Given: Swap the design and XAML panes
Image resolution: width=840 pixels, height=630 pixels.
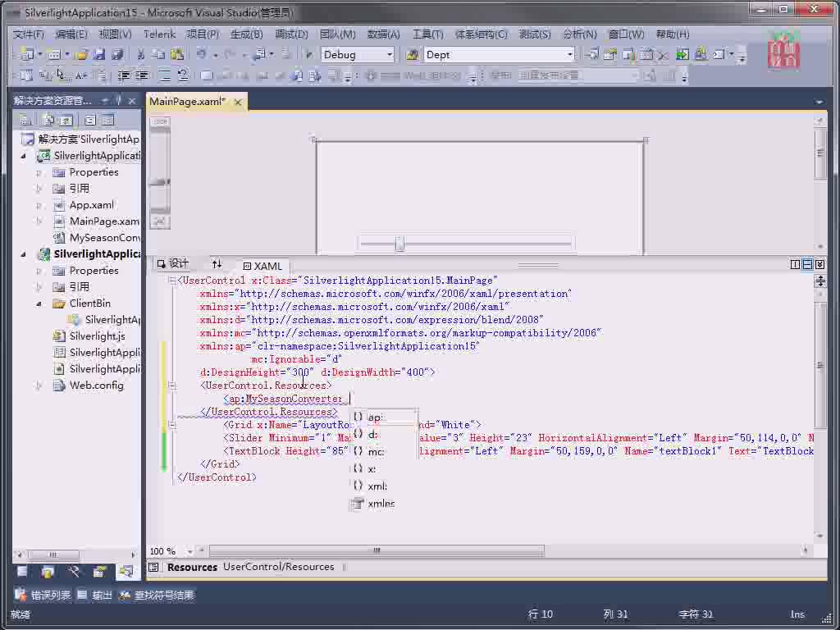Looking at the screenshot, I should click(x=217, y=264).
